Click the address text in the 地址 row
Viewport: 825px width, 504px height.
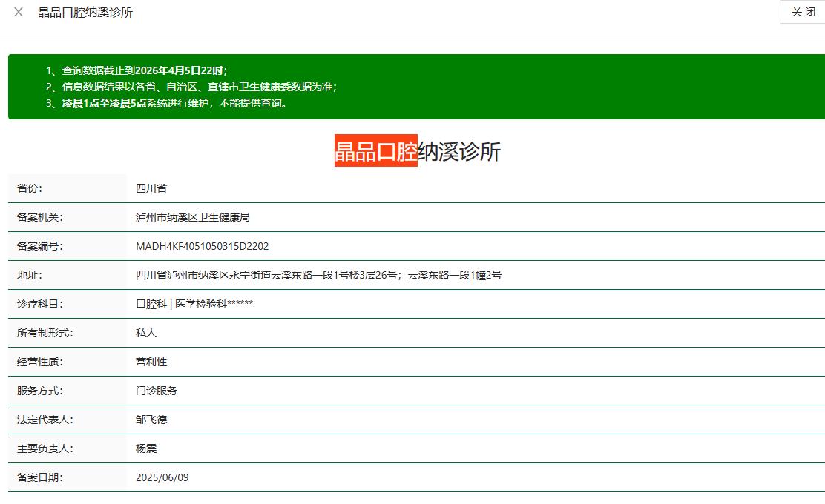pyautogui.click(x=318, y=275)
